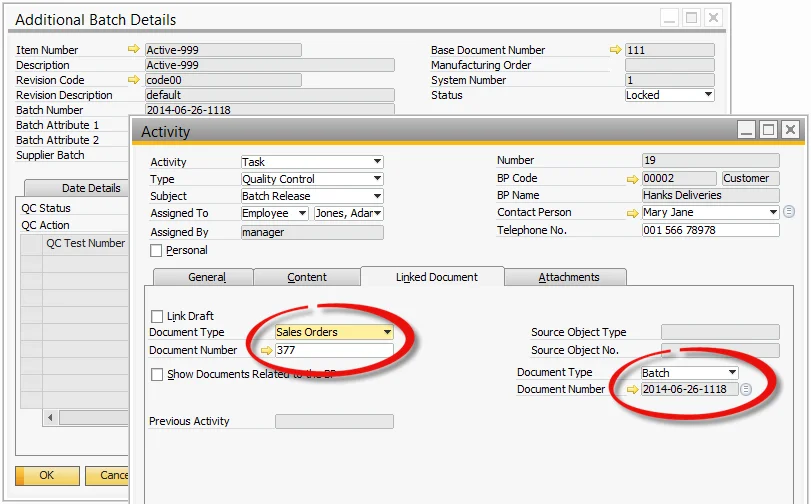Image resolution: width=811 pixels, height=504 pixels.
Task: Follow the Batch document number link arrow
Action: click(632, 389)
